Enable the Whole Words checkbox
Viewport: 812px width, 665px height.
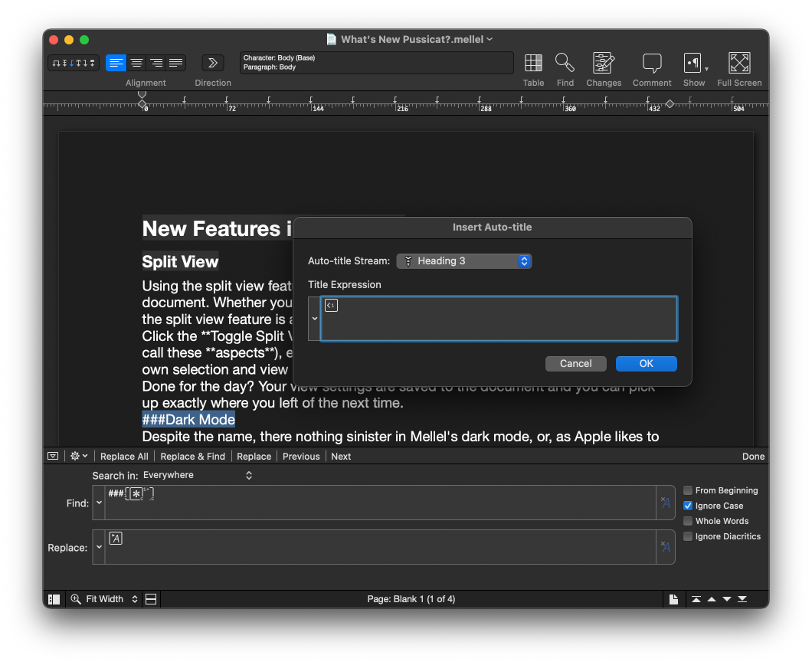click(688, 521)
